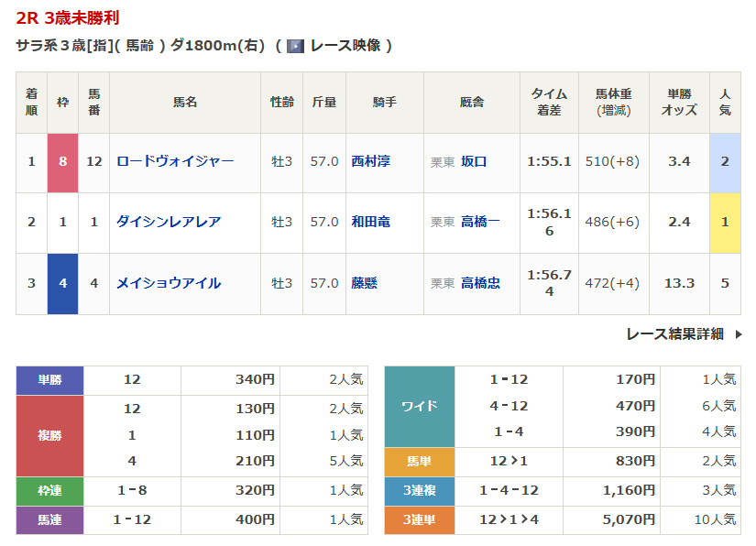Image resolution: width=756 pixels, height=546 pixels.
Task: Open jockey 藤懸 profile
Action: pyautogui.click(x=365, y=283)
